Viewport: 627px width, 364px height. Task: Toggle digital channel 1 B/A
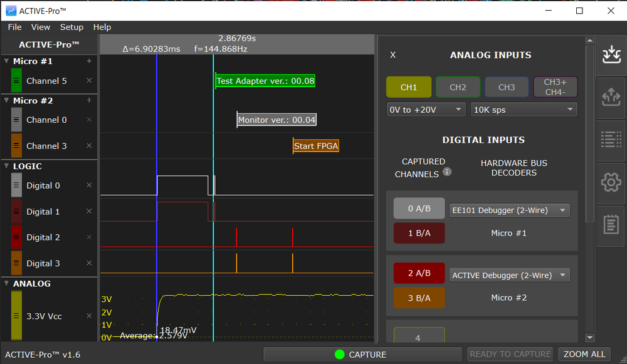coord(419,232)
